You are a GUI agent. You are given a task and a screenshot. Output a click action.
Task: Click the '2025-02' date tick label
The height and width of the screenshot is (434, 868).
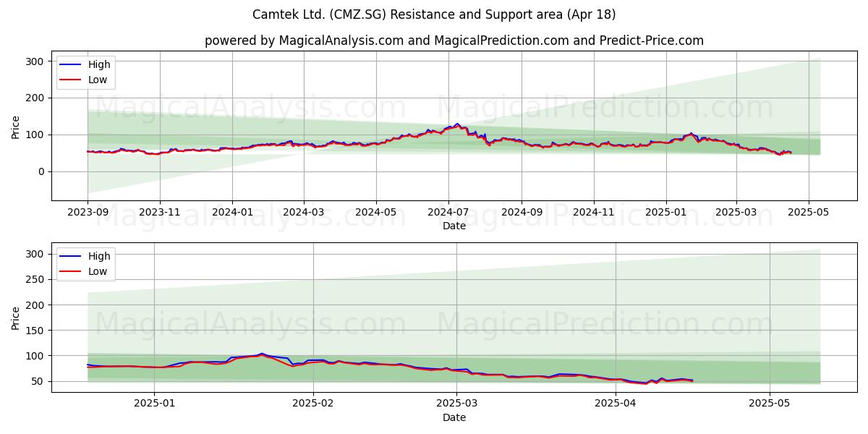point(313,404)
